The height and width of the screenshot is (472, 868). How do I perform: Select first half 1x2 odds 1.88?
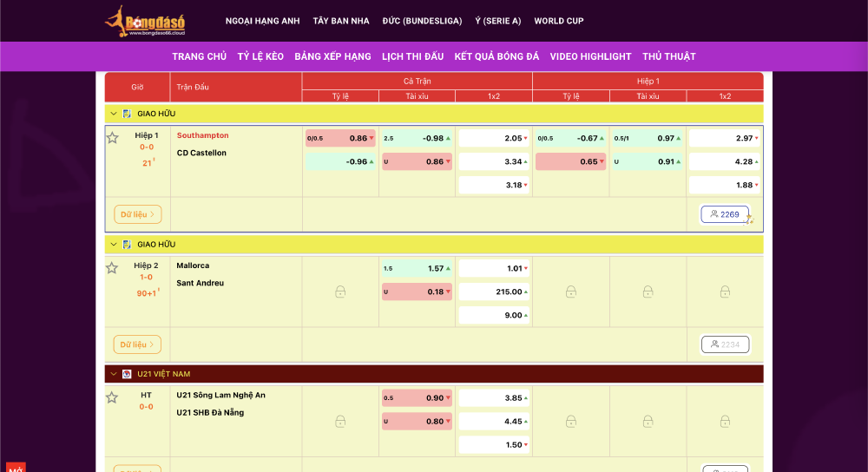click(725, 185)
